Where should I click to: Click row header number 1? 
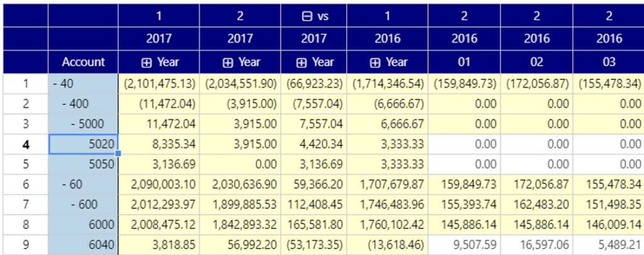click(x=26, y=83)
